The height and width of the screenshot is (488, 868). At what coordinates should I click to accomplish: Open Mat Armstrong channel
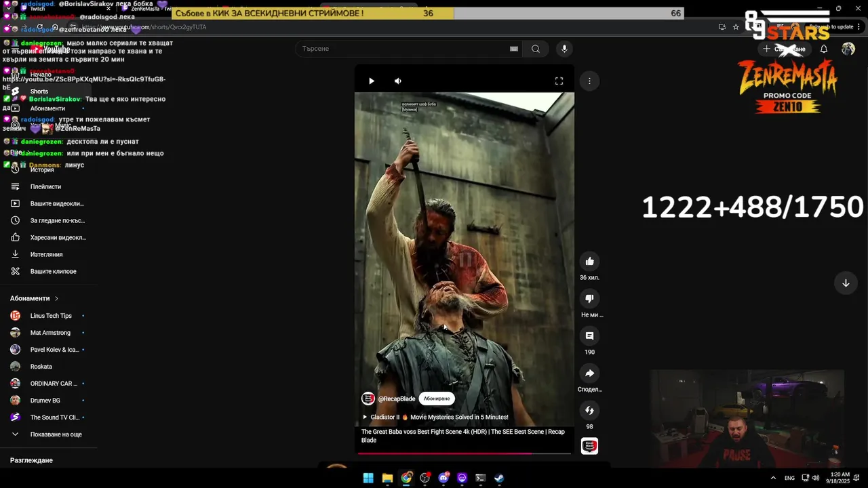coord(47,333)
